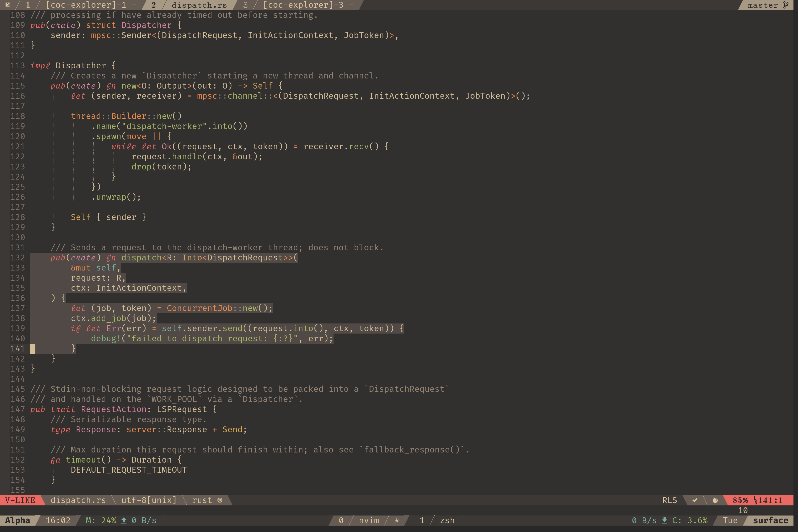Click dispatch.rs filename in the statusline
Viewport: 798px width, 532px height.
tap(78, 500)
